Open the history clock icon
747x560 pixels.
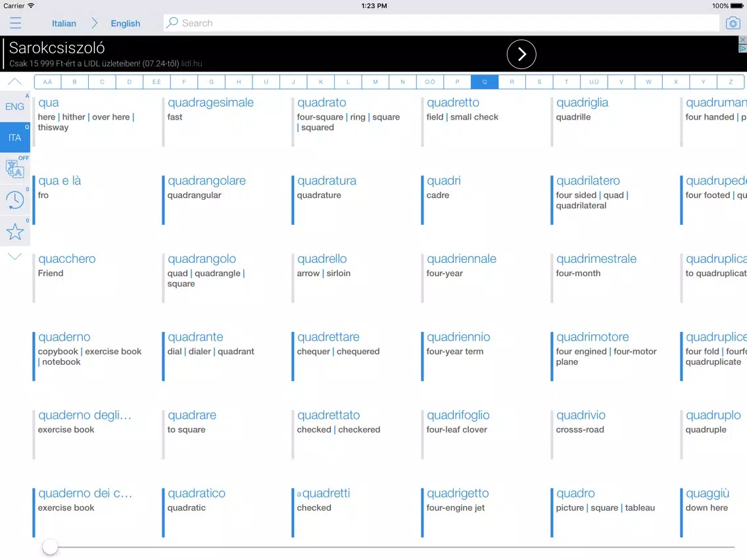14,200
